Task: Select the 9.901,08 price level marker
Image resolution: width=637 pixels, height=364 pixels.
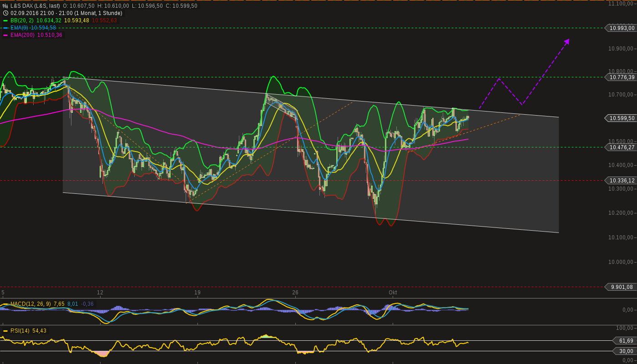Action: click(x=621, y=287)
